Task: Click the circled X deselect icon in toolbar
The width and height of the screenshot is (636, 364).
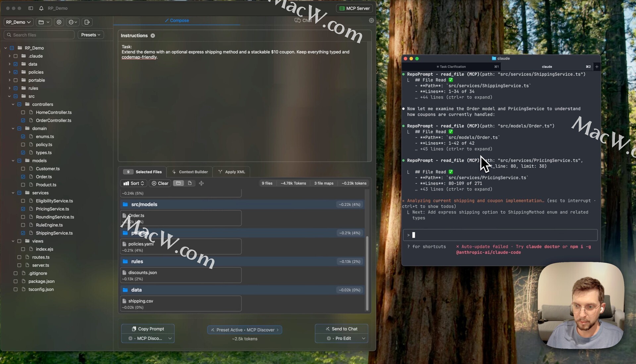Action: coord(59,22)
